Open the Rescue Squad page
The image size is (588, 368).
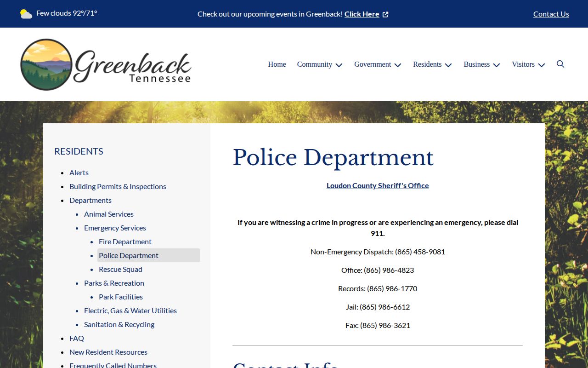click(x=120, y=269)
